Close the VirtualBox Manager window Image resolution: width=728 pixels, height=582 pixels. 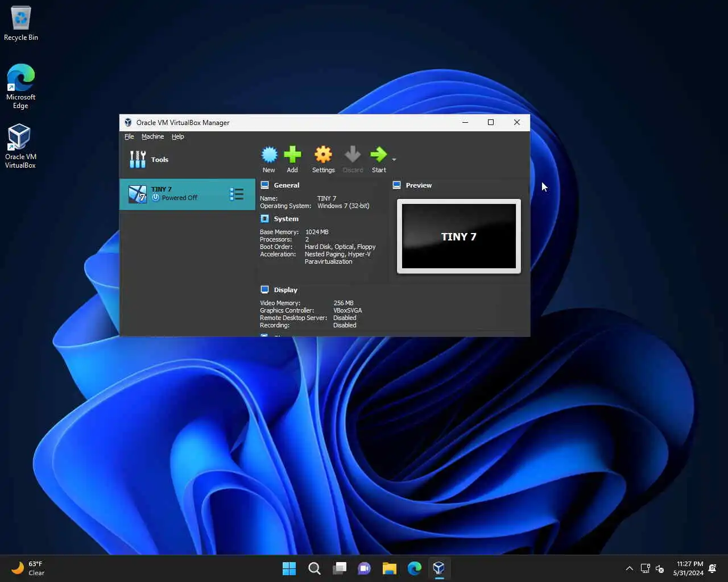coord(517,122)
